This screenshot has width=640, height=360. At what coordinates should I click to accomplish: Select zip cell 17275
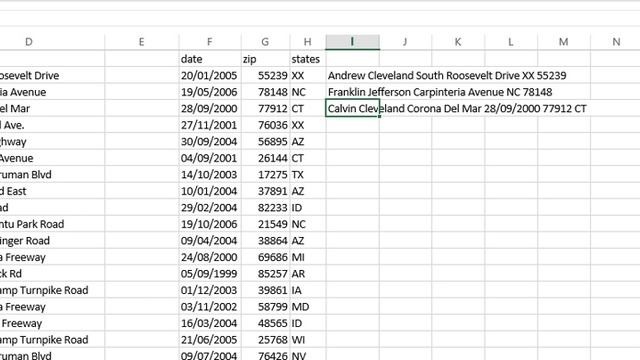265,175
